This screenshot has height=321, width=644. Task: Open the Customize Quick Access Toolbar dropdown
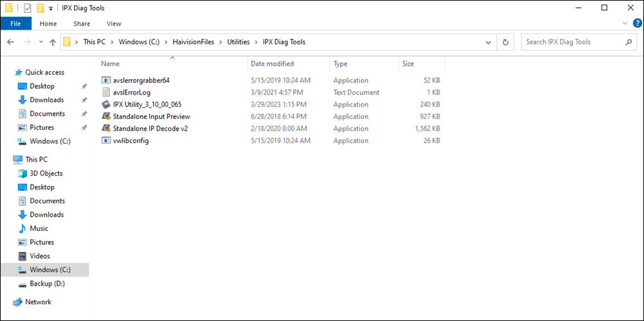click(51, 8)
